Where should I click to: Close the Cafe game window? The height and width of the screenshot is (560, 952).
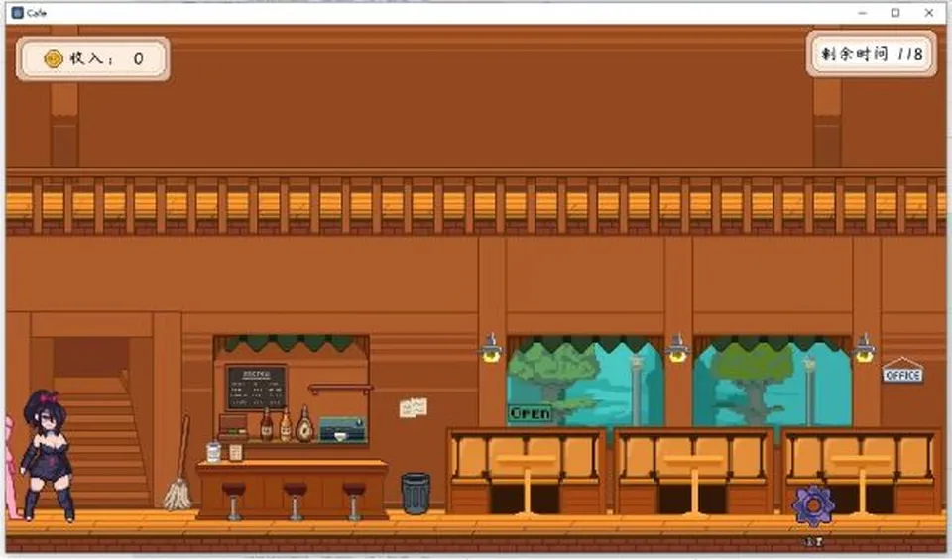929,12
